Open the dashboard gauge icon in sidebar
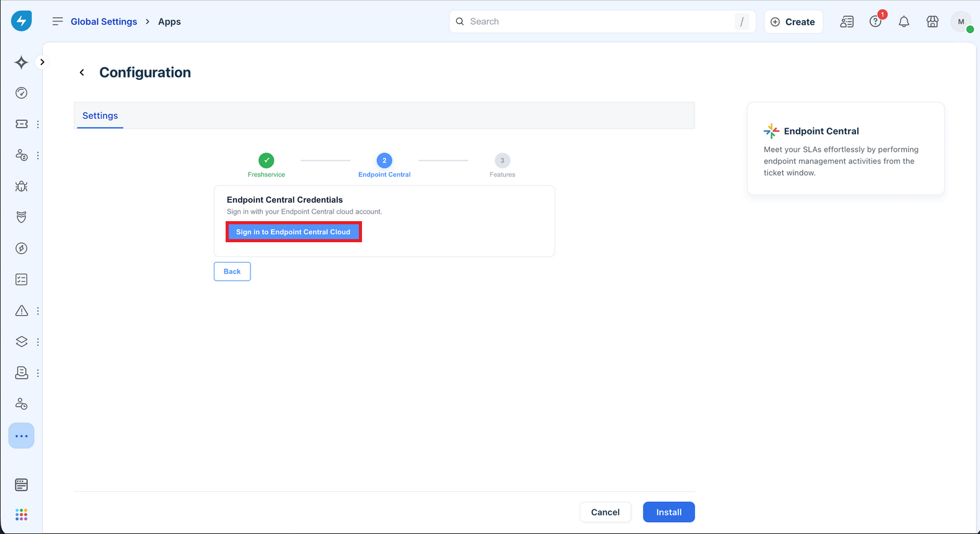The width and height of the screenshot is (980, 534). pos(21,93)
